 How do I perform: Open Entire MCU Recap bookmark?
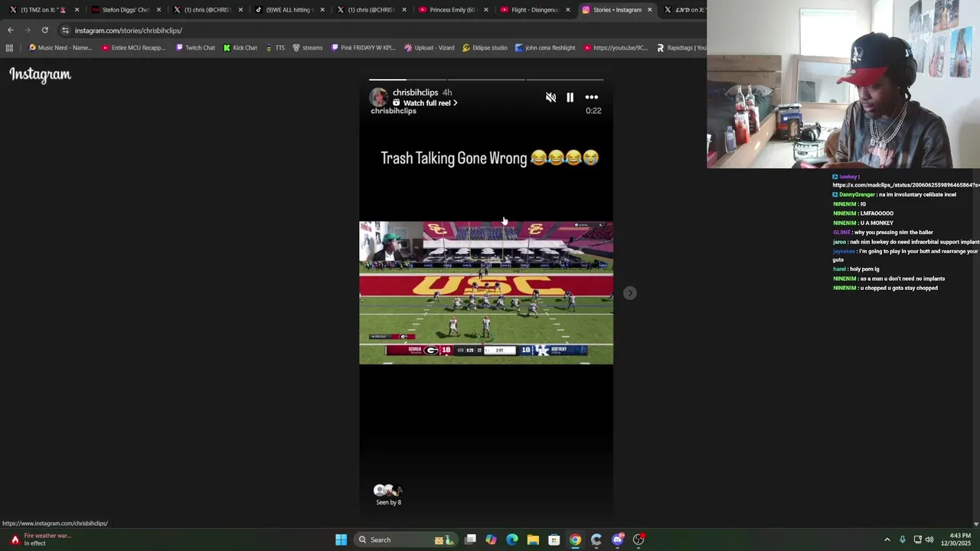coord(133,47)
